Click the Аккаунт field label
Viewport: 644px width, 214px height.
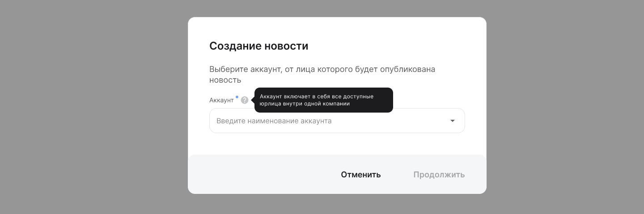tap(221, 101)
